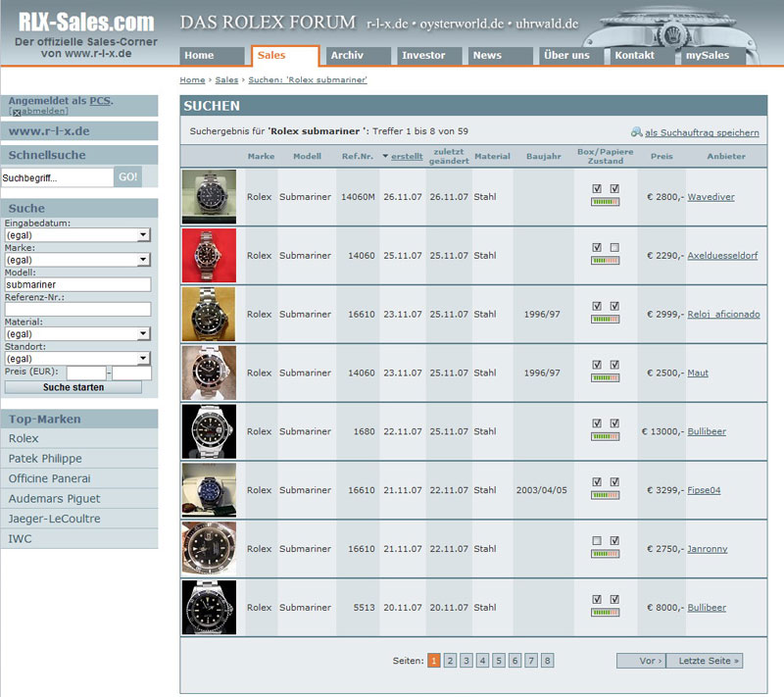Toggle unchecked Box checkbox in Janronny row
This screenshot has height=697, width=784.
click(597, 540)
